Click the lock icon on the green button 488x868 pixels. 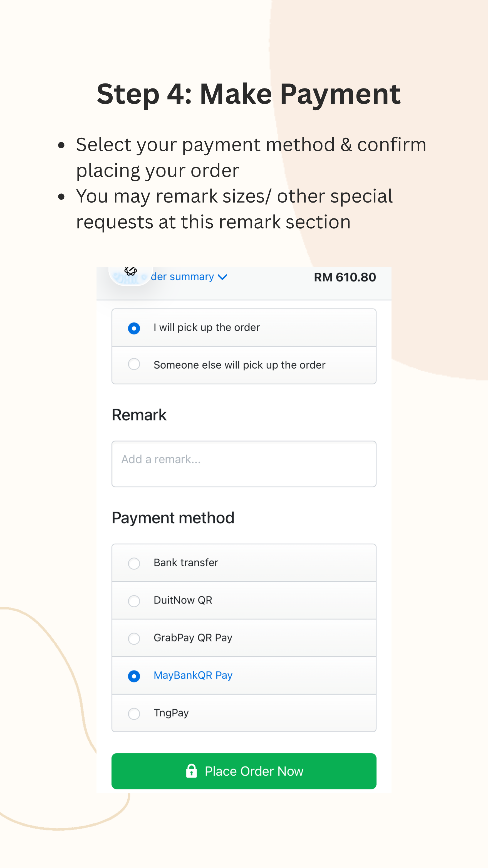(x=191, y=771)
